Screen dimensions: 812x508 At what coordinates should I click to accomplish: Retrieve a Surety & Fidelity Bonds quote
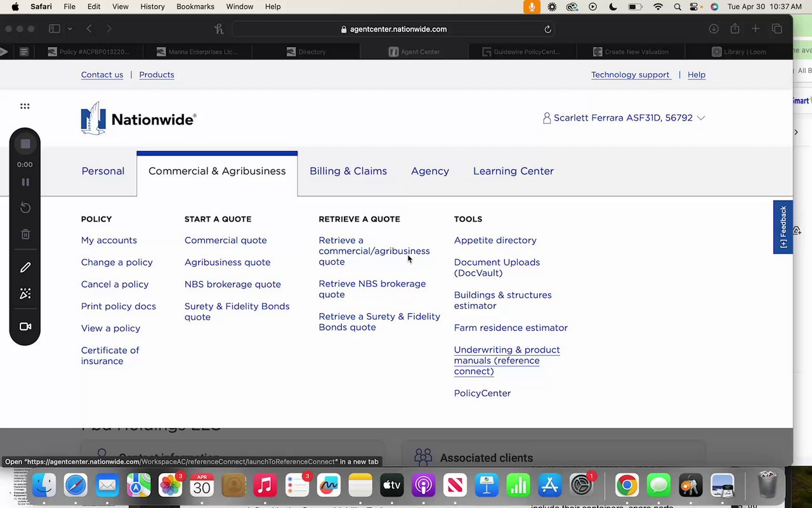click(x=379, y=322)
